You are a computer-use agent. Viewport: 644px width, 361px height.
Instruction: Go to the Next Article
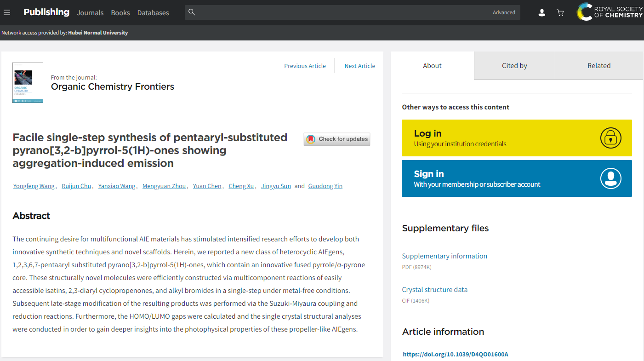360,66
